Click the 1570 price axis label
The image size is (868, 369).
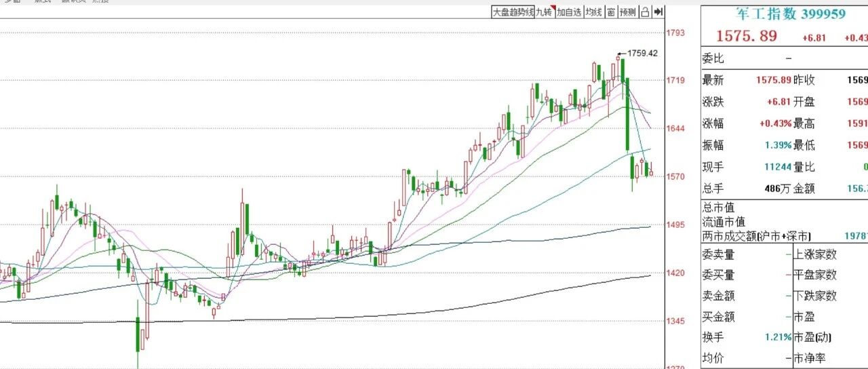point(675,177)
